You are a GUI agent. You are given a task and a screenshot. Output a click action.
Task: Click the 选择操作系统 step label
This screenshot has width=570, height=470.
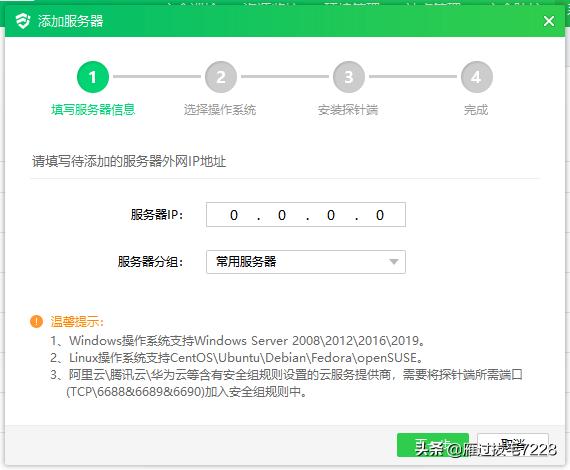click(220, 109)
